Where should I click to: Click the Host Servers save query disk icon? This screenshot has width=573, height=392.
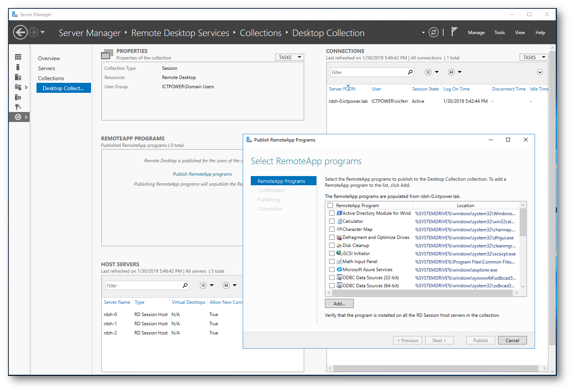226,285
